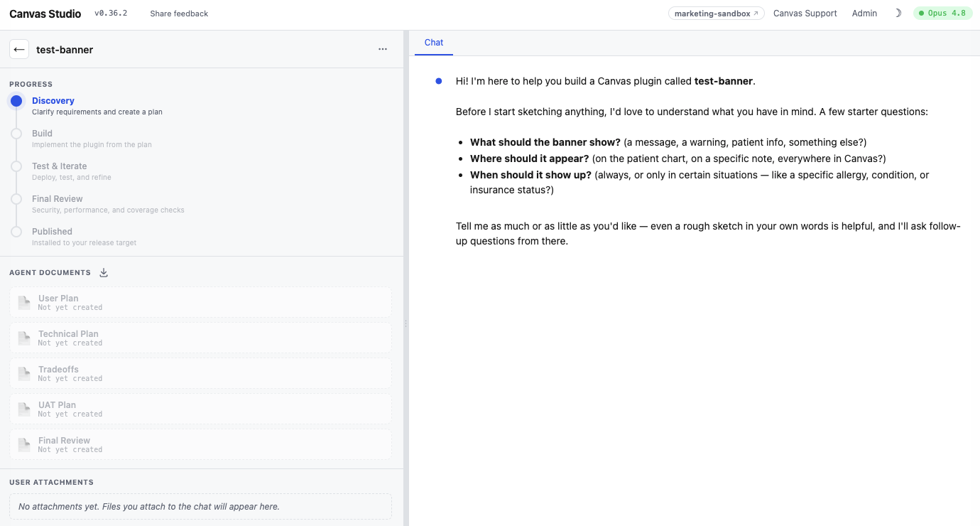Select the Published progress step label
Screen dimensions: 980x526
tap(52, 232)
